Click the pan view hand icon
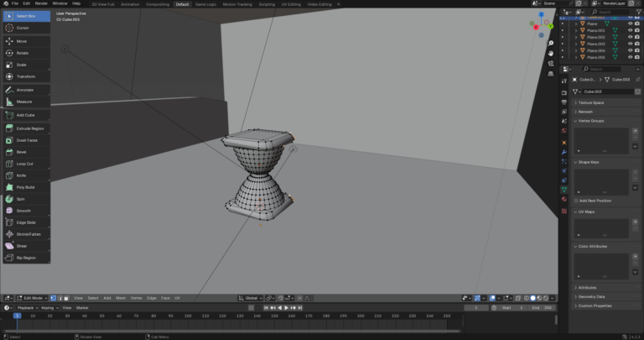 (x=549, y=54)
